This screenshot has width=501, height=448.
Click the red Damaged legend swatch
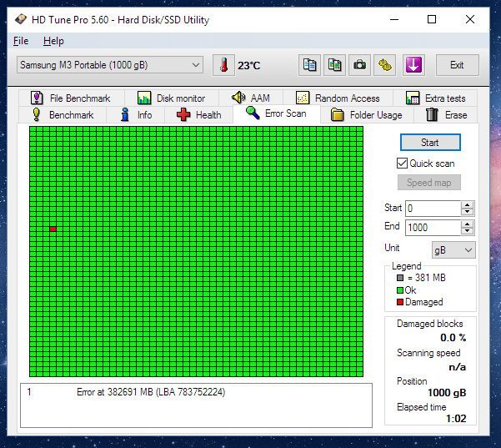click(400, 302)
